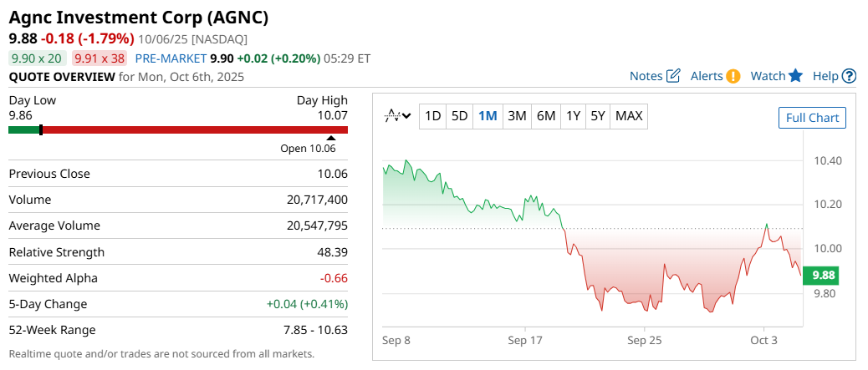Click the Notes link
This screenshot has width=868, height=370.
point(646,76)
